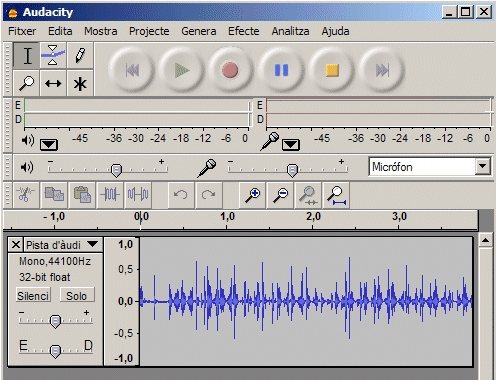Viewport: 496px width, 380px height.
Task: Click the Redo arrow icon
Action: pos(209,195)
